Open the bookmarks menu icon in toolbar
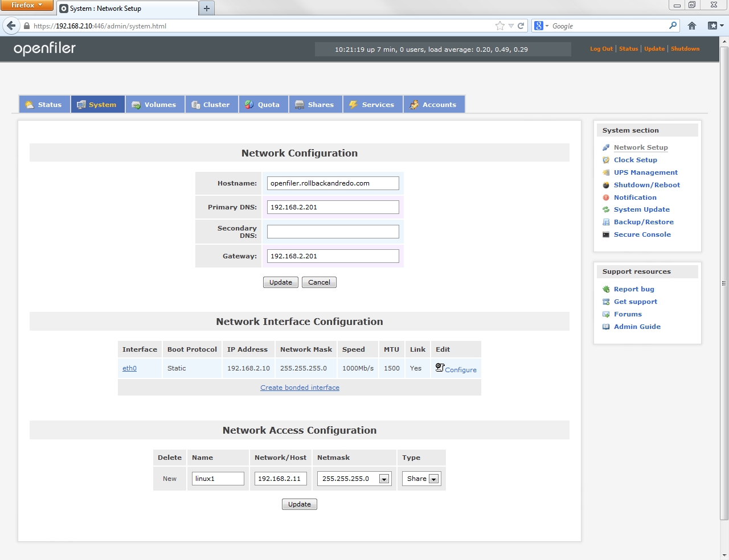Image resolution: width=729 pixels, height=560 pixels. 715,26
